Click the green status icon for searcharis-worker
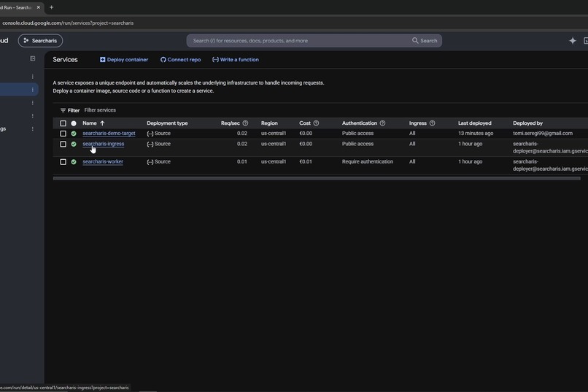The height and width of the screenshot is (392, 588). pos(74,161)
